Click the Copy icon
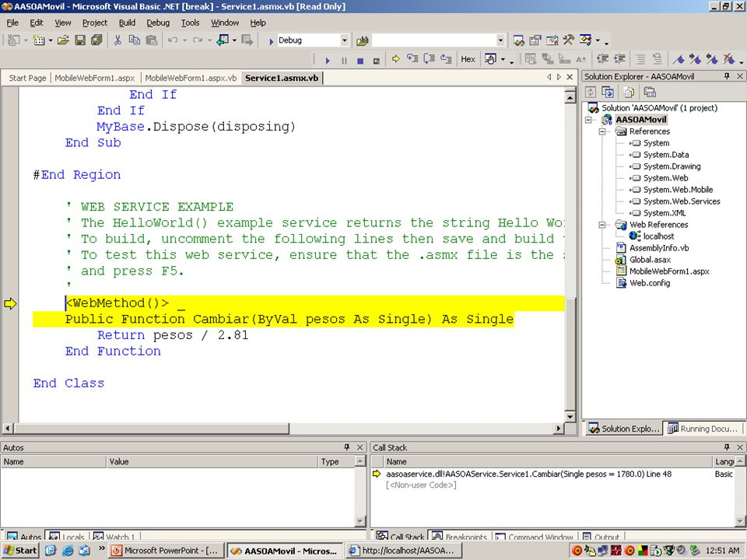Image resolution: width=747 pixels, height=560 pixels. (135, 40)
